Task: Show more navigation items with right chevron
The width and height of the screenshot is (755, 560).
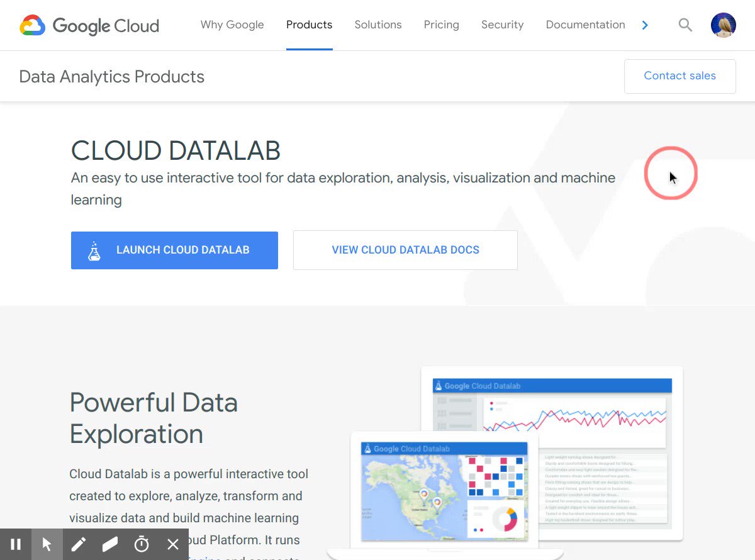Action: click(x=645, y=25)
